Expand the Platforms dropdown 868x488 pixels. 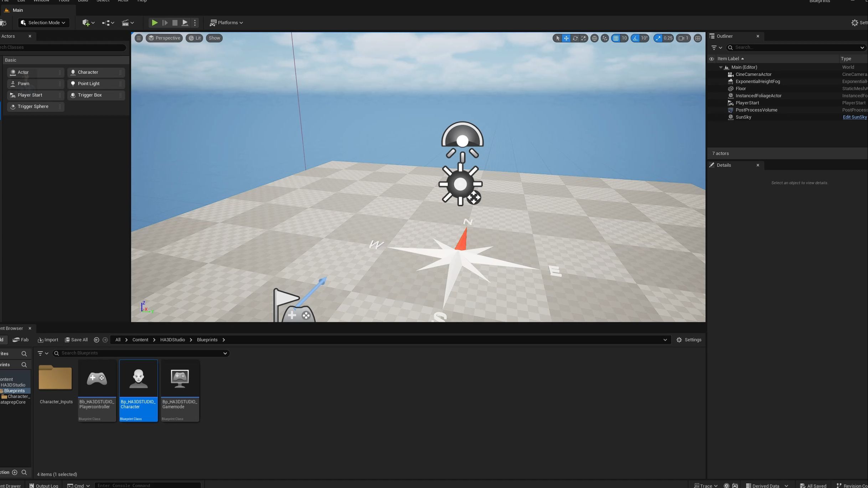click(226, 23)
